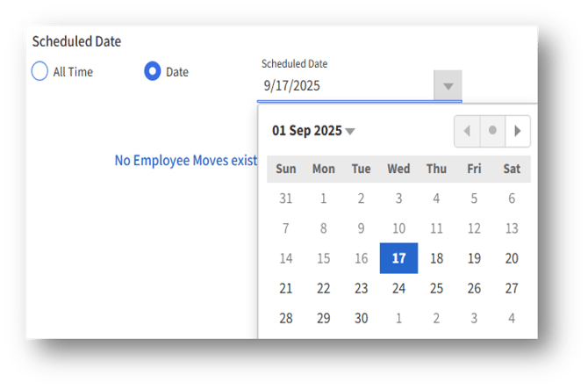The height and width of the screenshot is (390, 588).
Task: Select the All Time radio button
Action: click(39, 71)
